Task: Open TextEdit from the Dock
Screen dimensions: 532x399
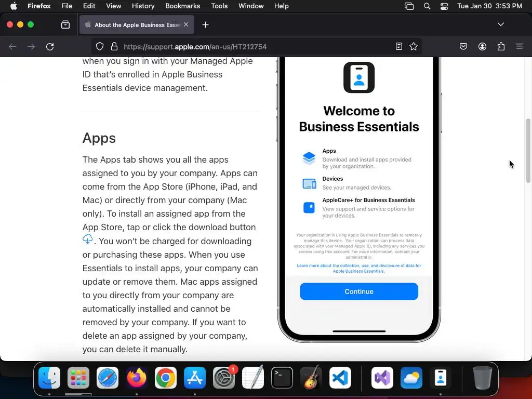Action: pyautogui.click(x=253, y=378)
